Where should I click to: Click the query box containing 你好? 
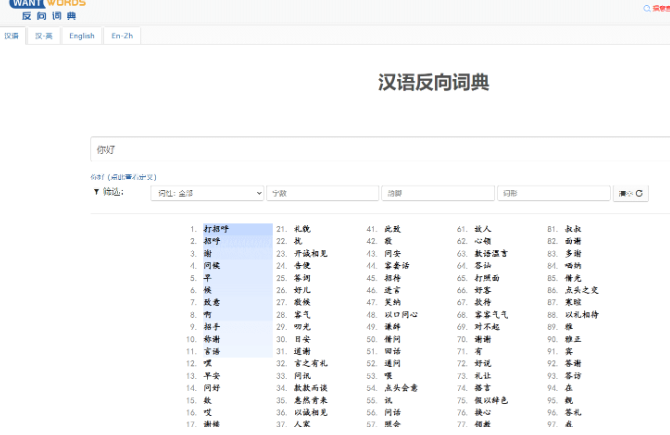380,150
